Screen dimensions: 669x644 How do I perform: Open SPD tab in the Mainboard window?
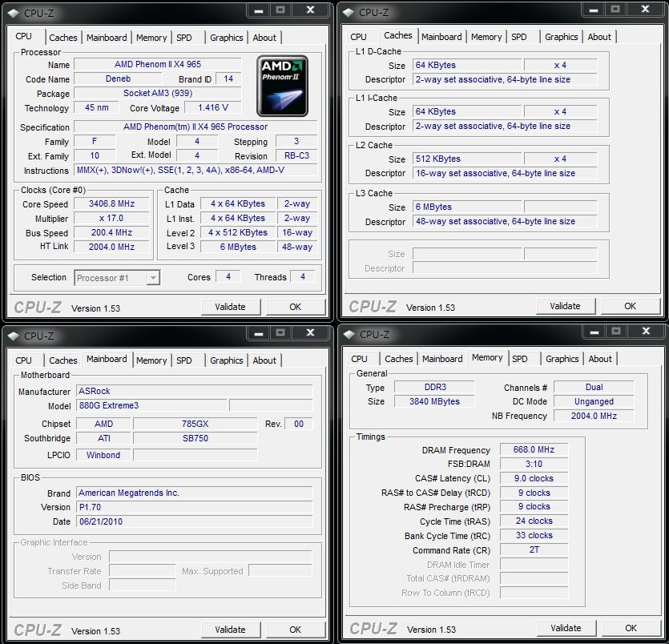184,360
